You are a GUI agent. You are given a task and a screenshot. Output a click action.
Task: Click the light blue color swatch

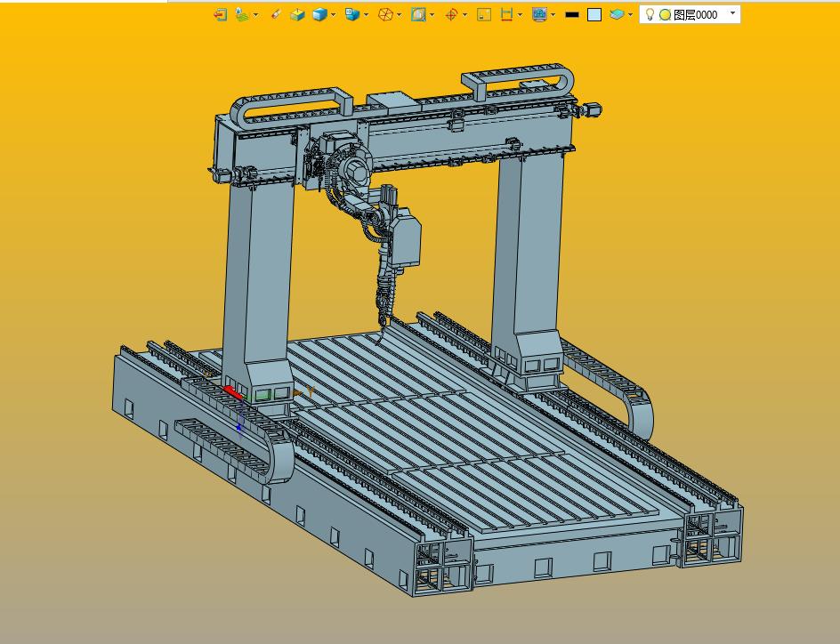pyautogui.click(x=594, y=15)
